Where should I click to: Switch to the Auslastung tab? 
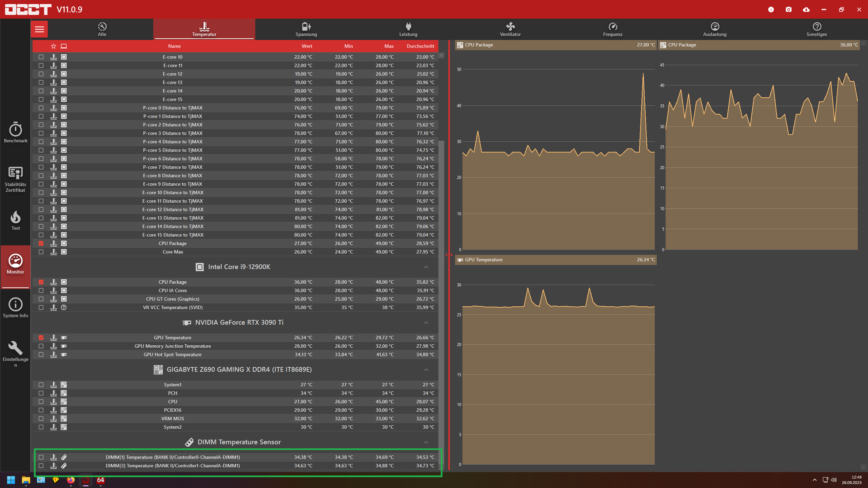coord(715,29)
